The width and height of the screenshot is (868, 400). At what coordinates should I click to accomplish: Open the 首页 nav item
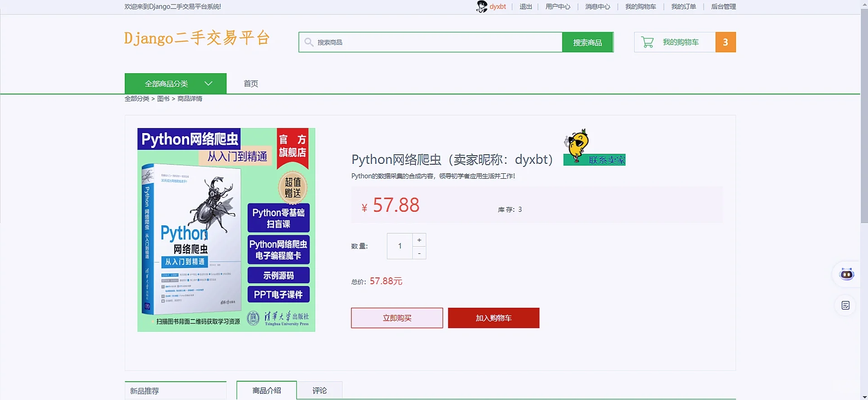tap(251, 84)
